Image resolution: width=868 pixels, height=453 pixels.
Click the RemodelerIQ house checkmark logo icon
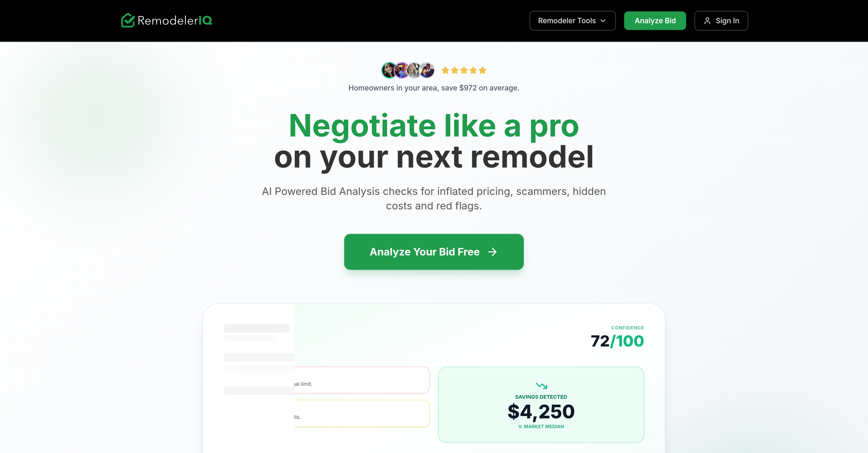click(x=128, y=20)
